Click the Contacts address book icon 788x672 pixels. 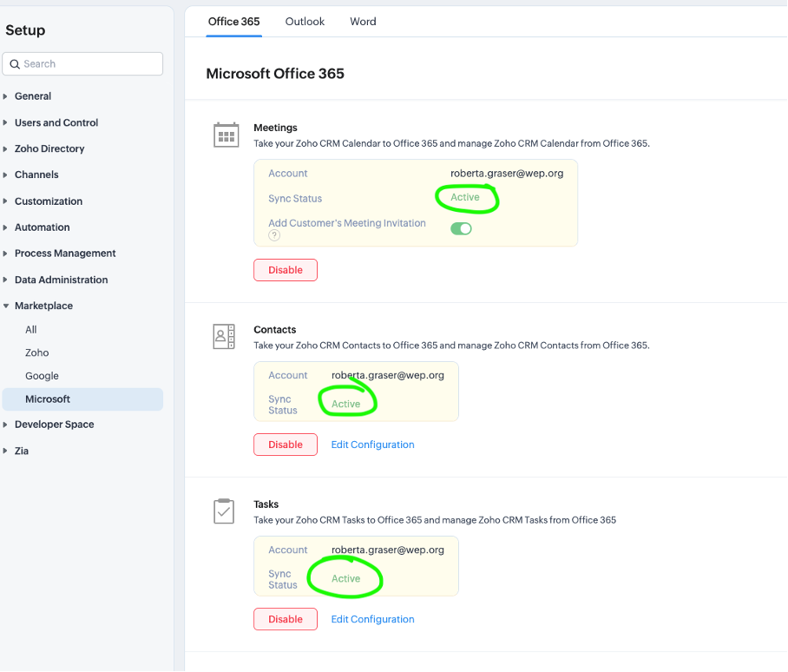coord(224,337)
